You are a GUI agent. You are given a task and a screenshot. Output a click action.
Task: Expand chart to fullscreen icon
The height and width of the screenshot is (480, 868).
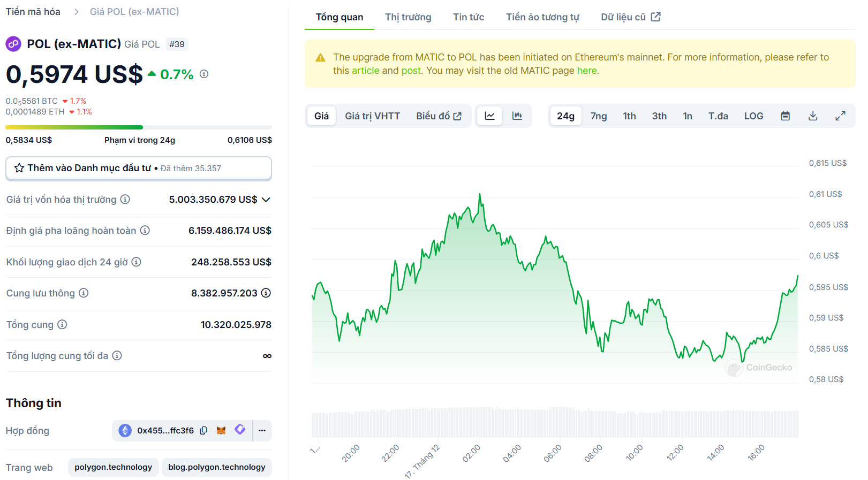tap(840, 116)
